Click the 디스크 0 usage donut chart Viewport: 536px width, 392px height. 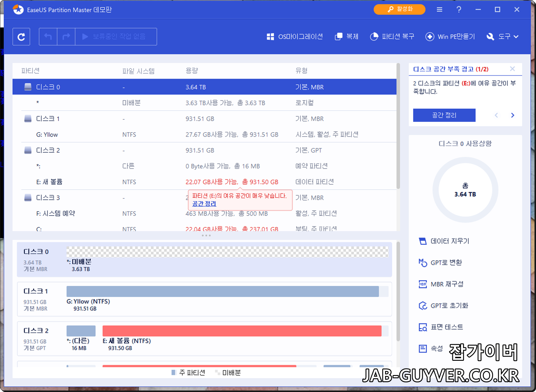465,190
